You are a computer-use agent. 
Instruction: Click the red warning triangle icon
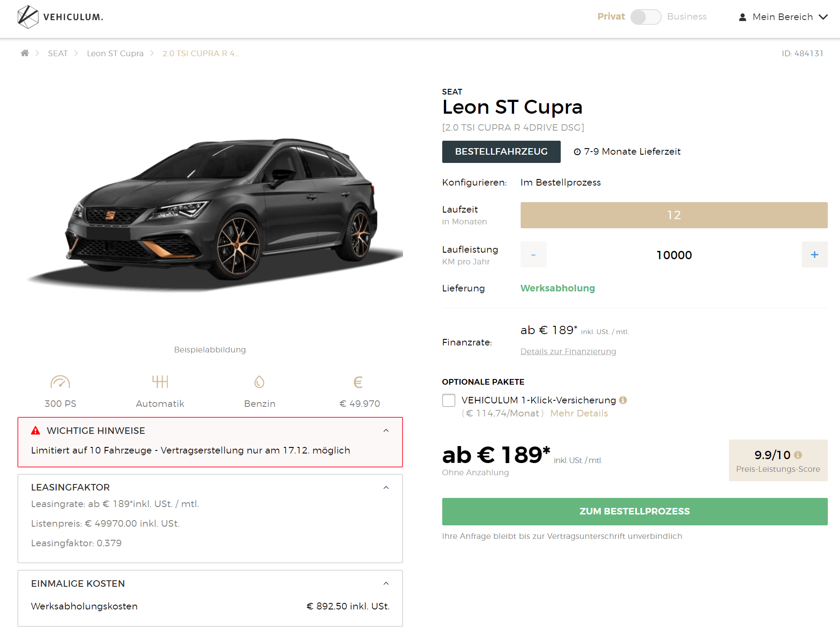[36, 431]
